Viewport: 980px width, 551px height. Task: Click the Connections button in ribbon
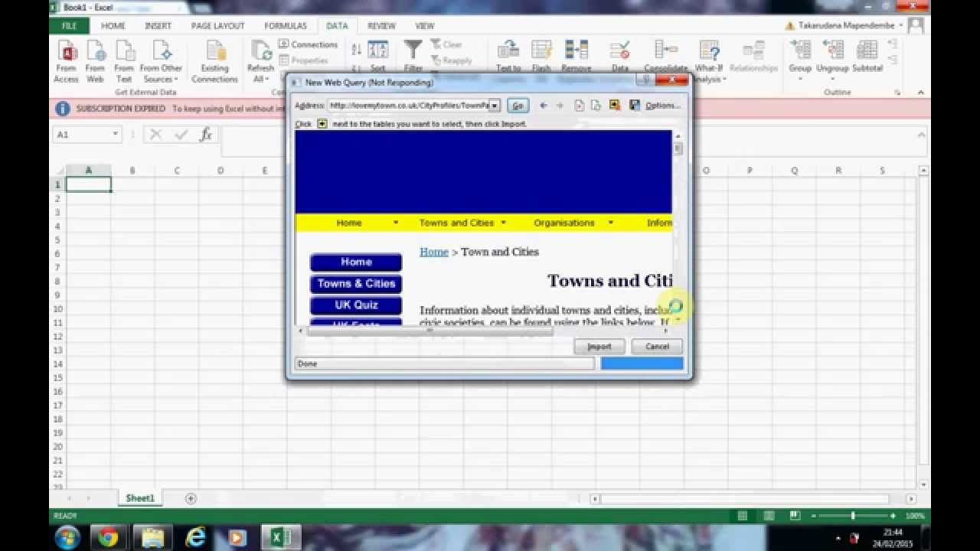pos(308,44)
